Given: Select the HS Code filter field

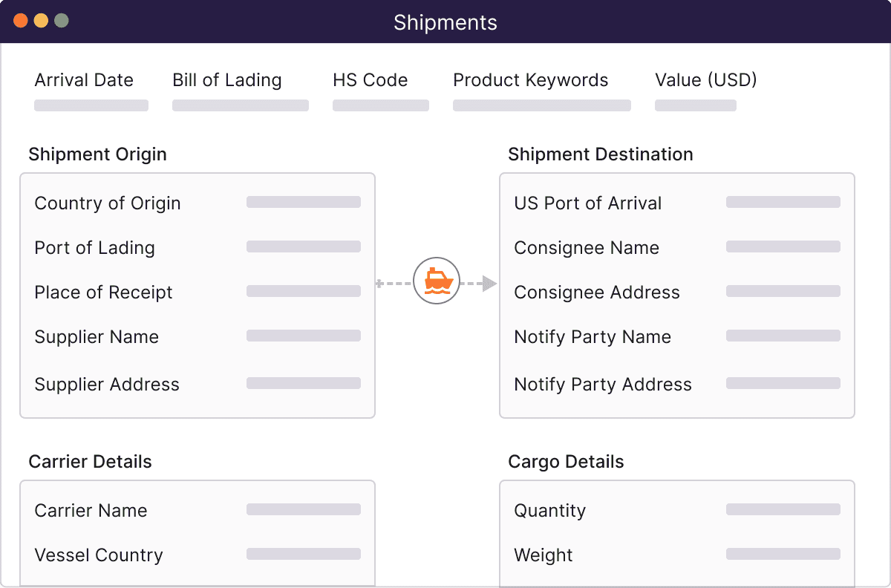Looking at the screenshot, I should tap(381, 105).
